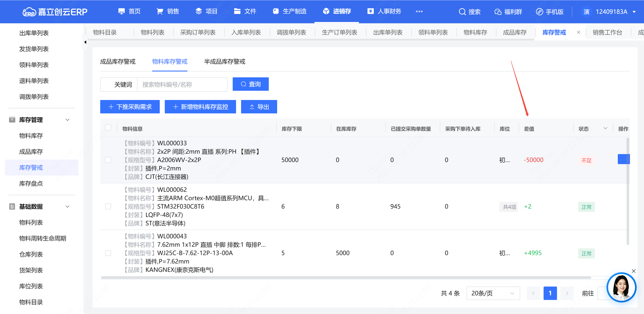Screen dimensions: 644x314
Task: Open 退料单列表 in the sidebar
Action: pos(34,81)
